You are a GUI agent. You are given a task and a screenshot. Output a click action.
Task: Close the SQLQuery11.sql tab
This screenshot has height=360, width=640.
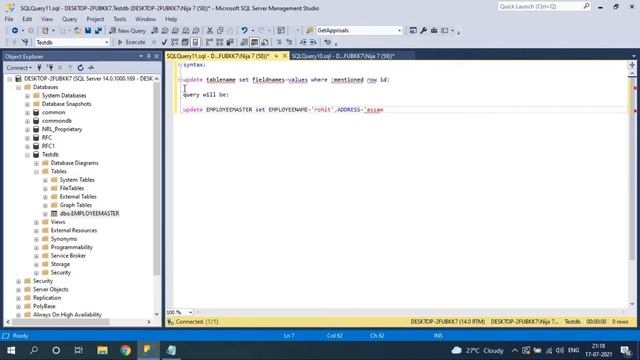[285, 56]
